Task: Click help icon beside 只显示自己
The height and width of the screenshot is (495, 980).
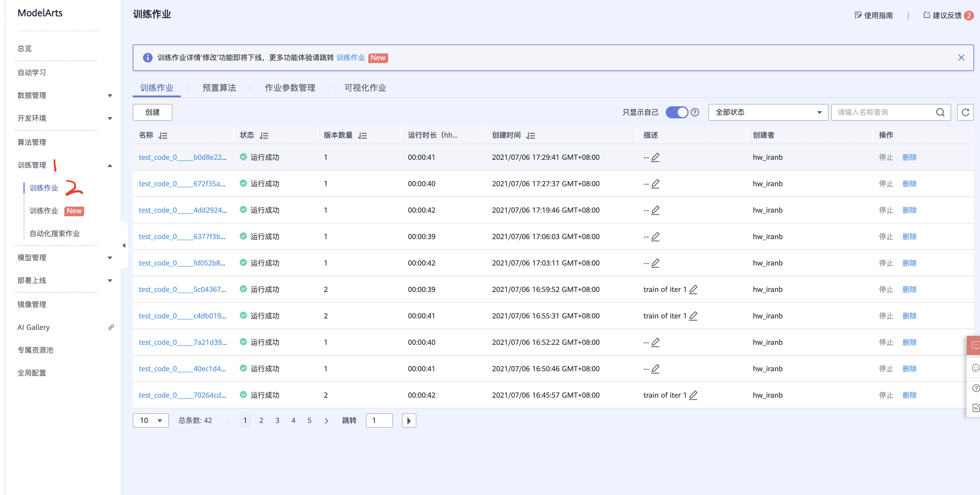Action: click(x=695, y=112)
